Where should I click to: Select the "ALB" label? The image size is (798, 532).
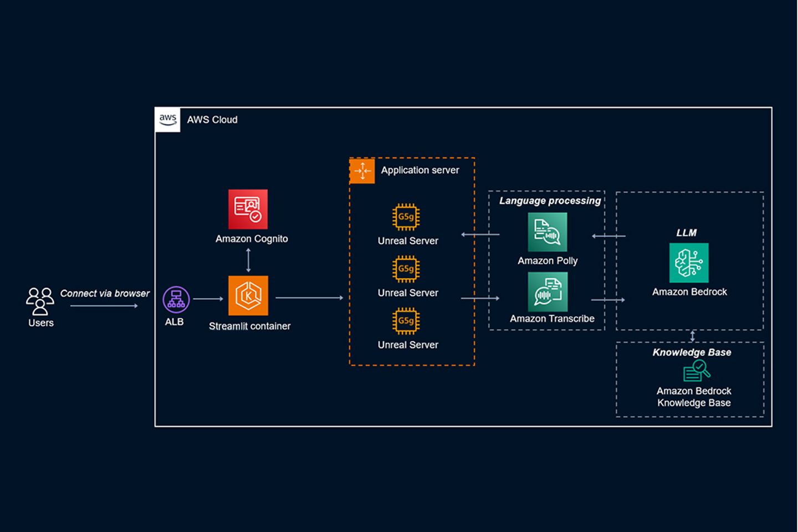tap(174, 321)
